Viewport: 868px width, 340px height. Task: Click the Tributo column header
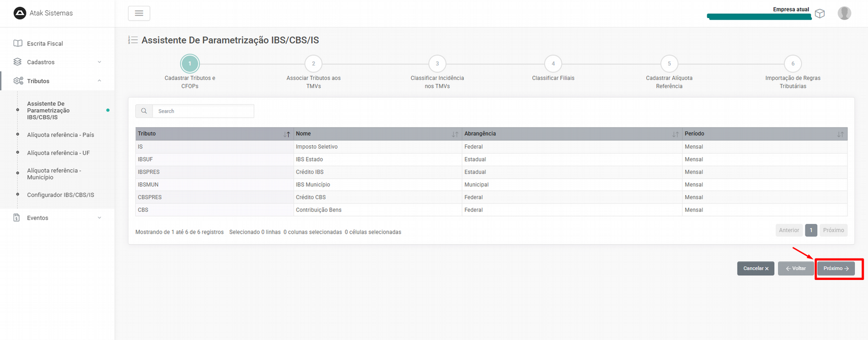[x=214, y=134]
